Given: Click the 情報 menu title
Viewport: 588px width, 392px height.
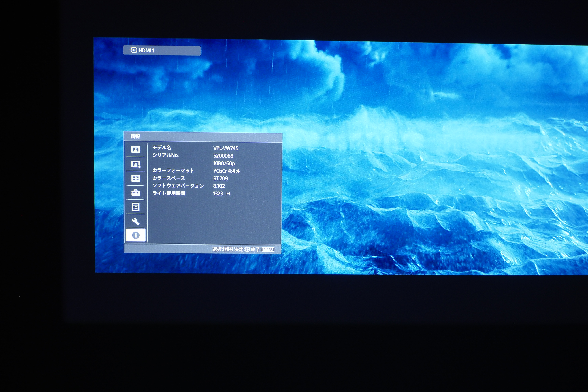Looking at the screenshot, I should [135, 136].
